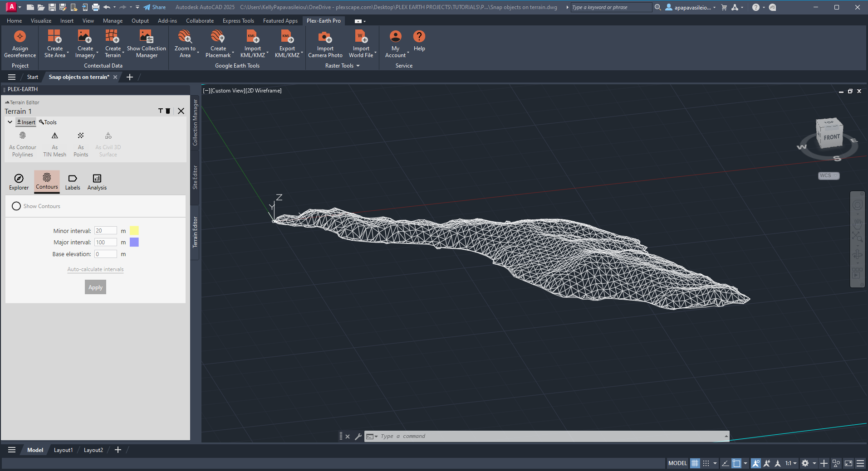The width and height of the screenshot is (868, 471).
Task: Click Auto-calculate intervals link
Action: [x=95, y=269]
